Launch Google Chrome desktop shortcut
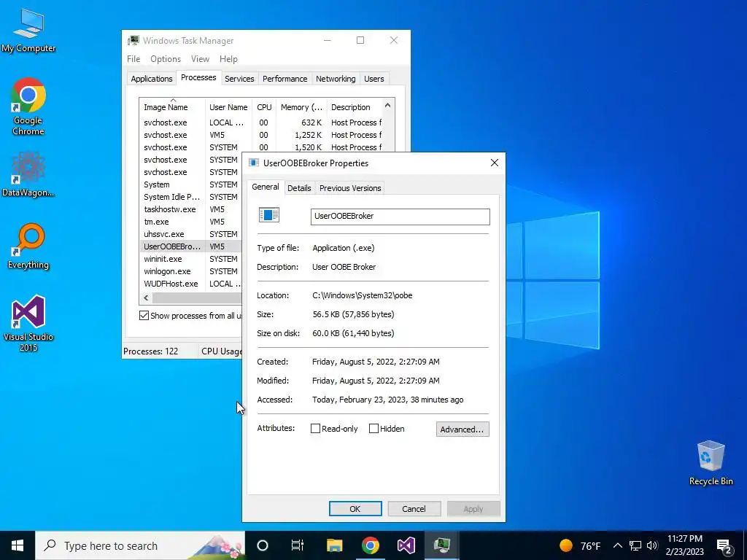This screenshot has width=747, height=560. (x=28, y=106)
